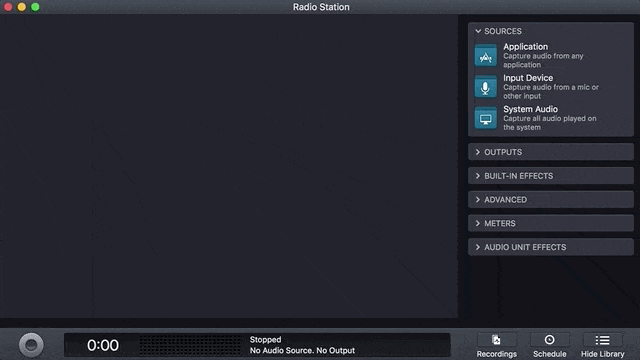Viewport: 640px width, 360px height.
Task: Click "No Audio Source. No Output" status
Action: (302, 351)
